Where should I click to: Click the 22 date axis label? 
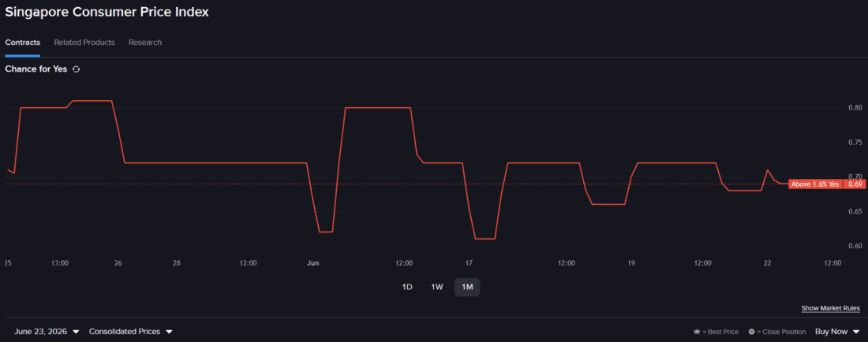pyautogui.click(x=767, y=263)
